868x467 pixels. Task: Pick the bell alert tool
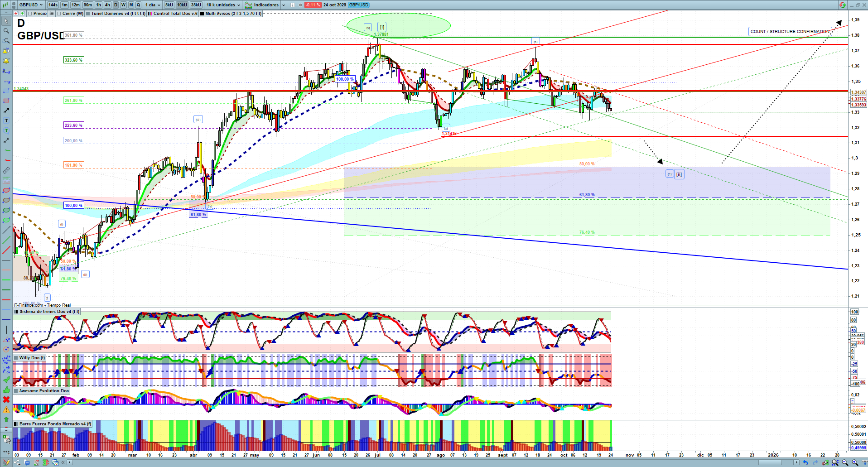(x=6, y=61)
